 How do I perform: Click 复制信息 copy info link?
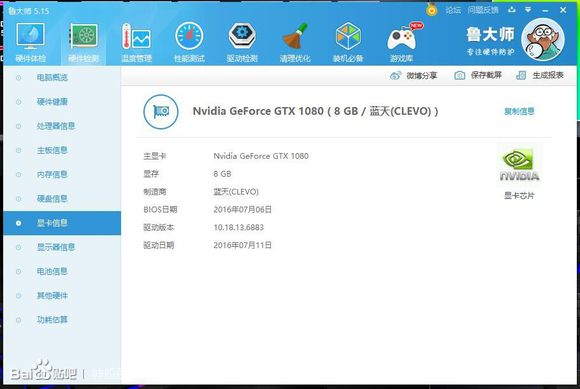[519, 111]
